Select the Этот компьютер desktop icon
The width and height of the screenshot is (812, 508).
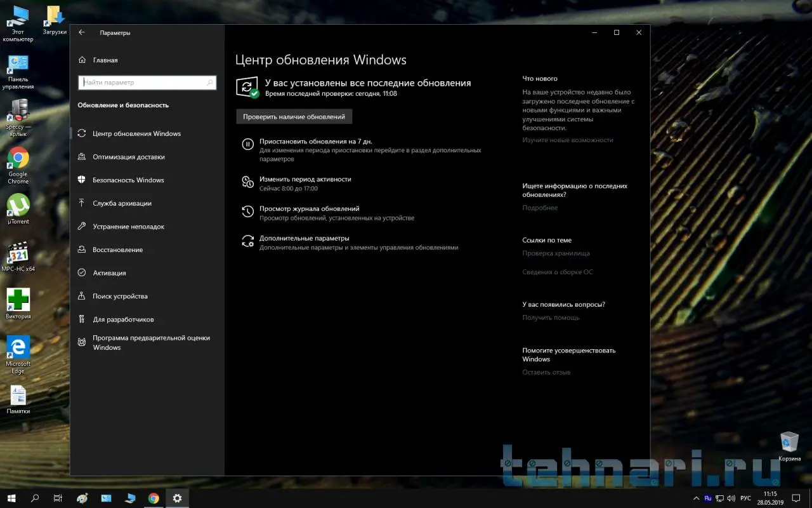(18, 24)
